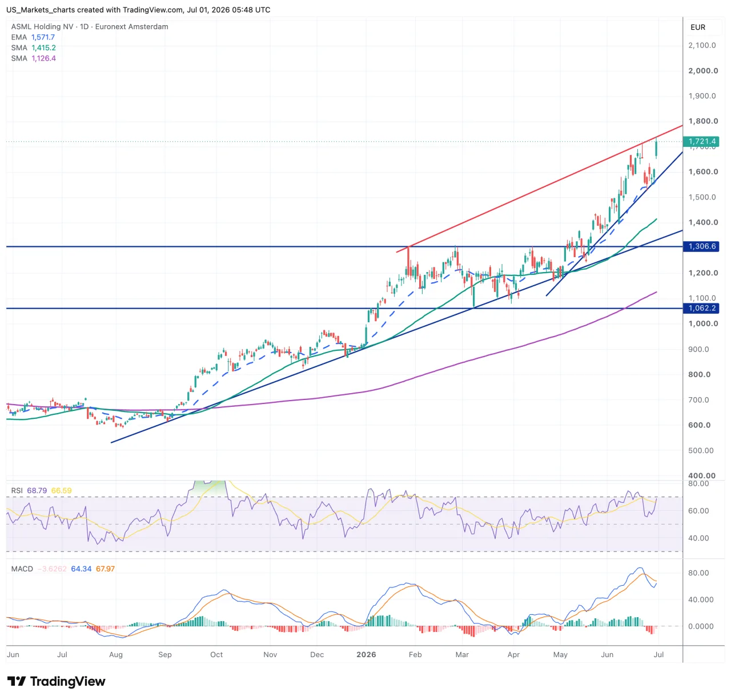Click the RSI scale label 40.00
Viewport: 731px width, 700px height.
(x=698, y=538)
